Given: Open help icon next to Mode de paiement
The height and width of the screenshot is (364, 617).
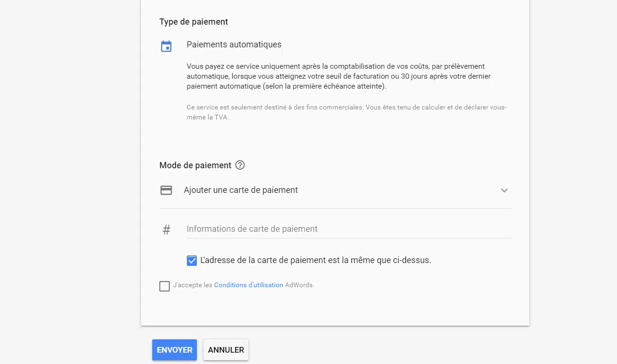Looking at the screenshot, I should [240, 165].
